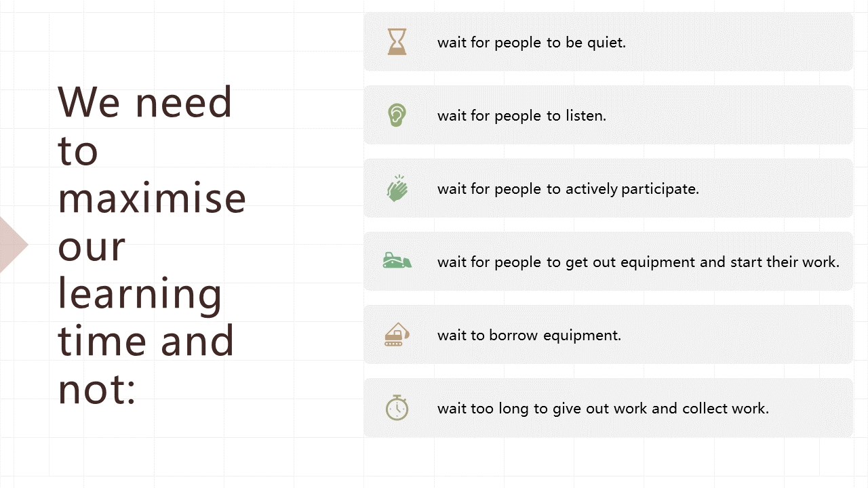Screen dimensions: 868x488
Task: Click the word 'maximise' in the title
Action: 152,198
